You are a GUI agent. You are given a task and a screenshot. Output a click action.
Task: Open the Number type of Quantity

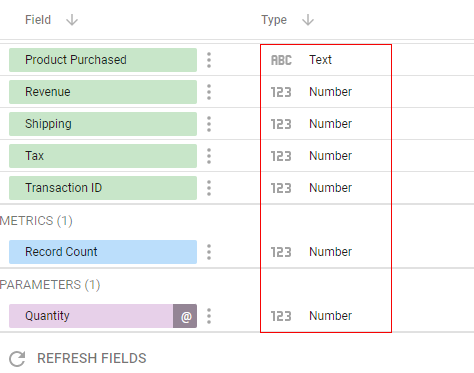(330, 316)
